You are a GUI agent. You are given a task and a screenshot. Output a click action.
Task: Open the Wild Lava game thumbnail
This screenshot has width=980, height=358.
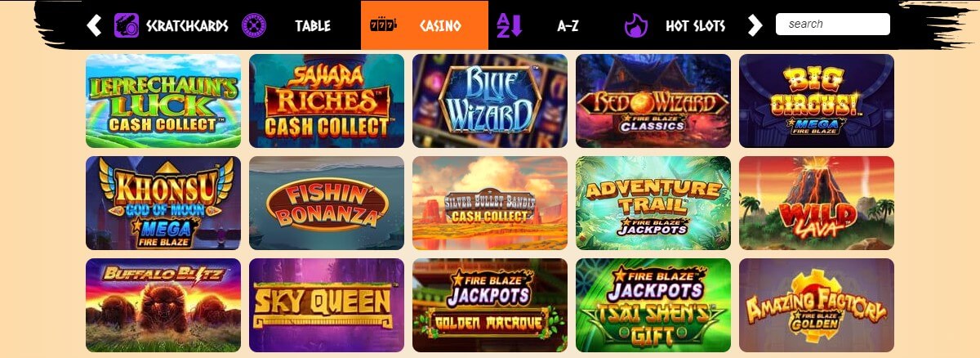tap(817, 203)
